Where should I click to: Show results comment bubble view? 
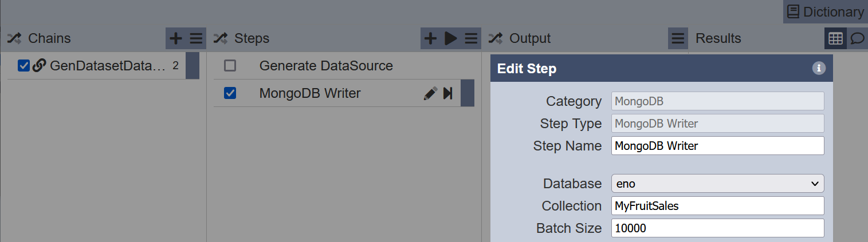[857, 38]
